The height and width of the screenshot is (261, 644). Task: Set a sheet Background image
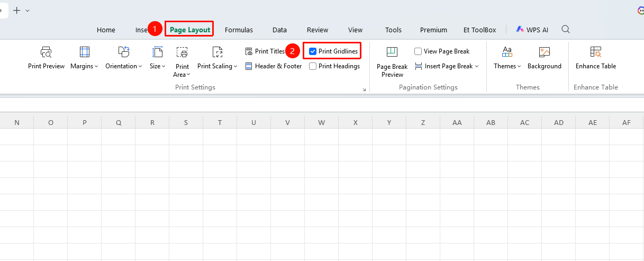545,58
